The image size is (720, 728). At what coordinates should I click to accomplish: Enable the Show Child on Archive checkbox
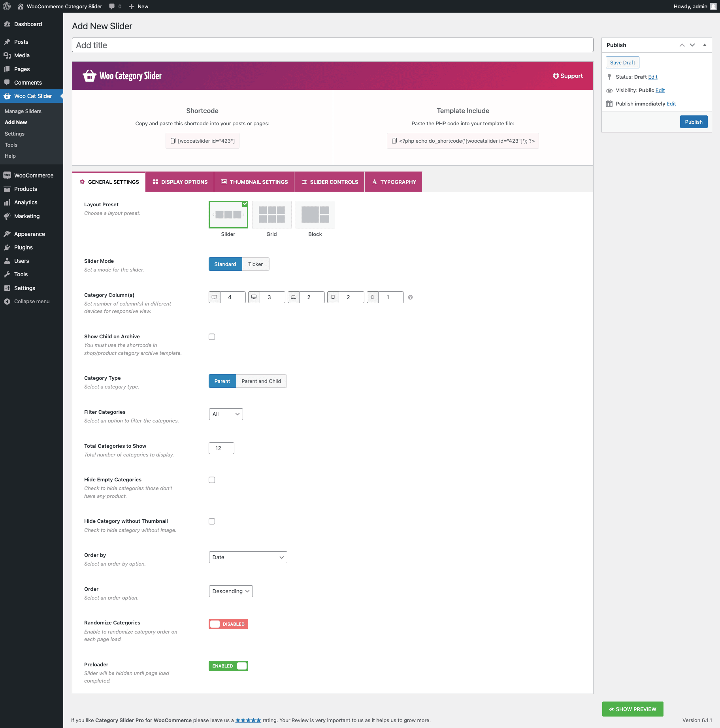[x=212, y=337]
